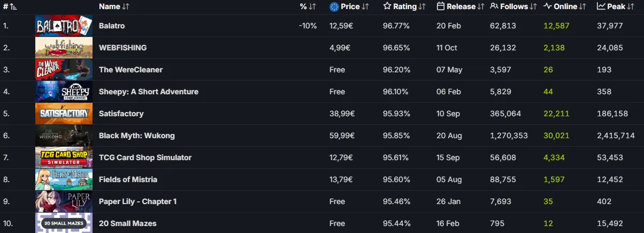644x233 pixels.
Task: Select the Paper Lily - Chapter 1 row
Action: pos(322,201)
